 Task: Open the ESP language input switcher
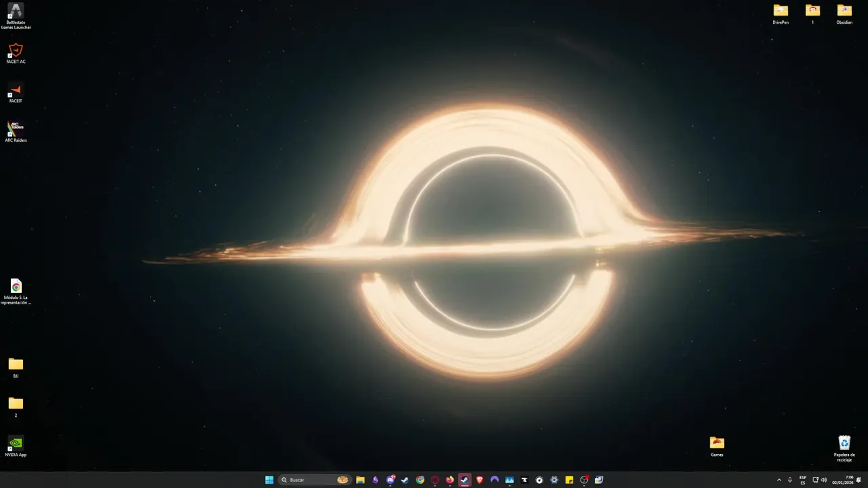(803, 480)
